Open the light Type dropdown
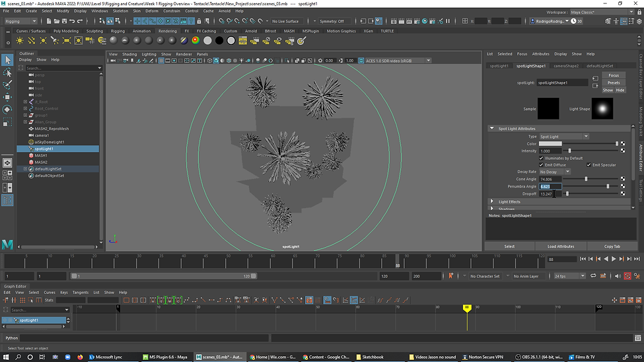Viewport: 644px width, 362px height. pyautogui.click(x=564, y=137)
